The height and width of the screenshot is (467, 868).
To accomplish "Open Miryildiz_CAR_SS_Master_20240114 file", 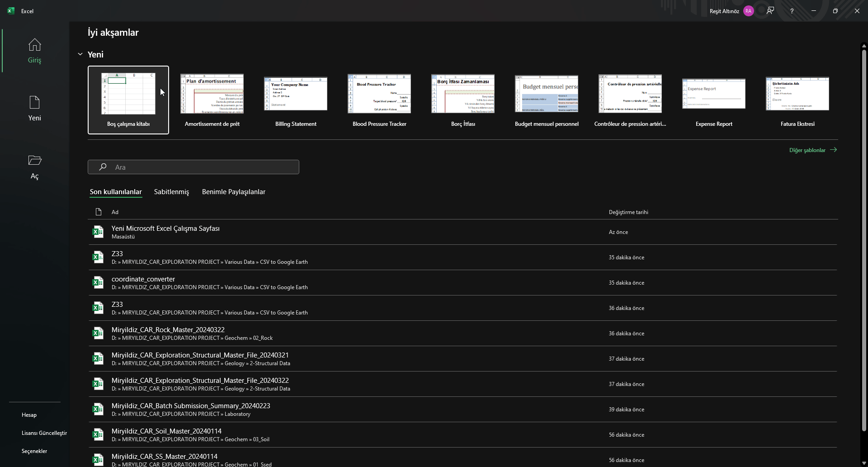I will coord(462,457).
